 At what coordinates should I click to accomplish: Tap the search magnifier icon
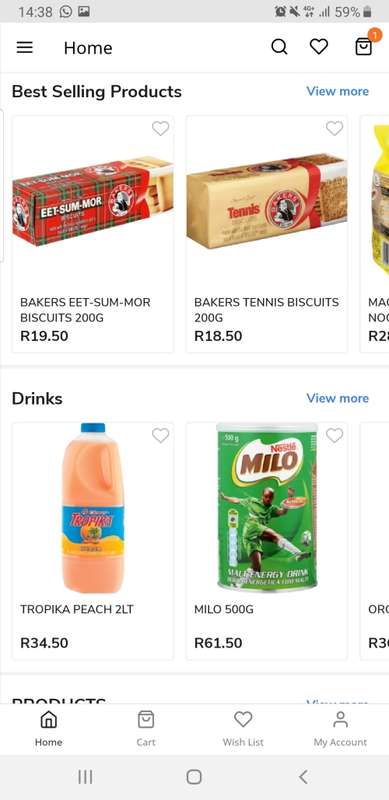279,47
